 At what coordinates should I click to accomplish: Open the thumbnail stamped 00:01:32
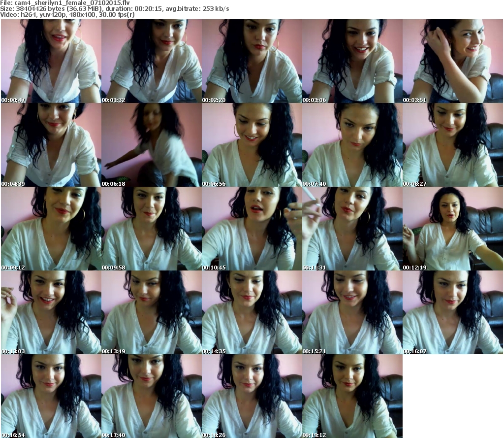[x=152, y=61]
